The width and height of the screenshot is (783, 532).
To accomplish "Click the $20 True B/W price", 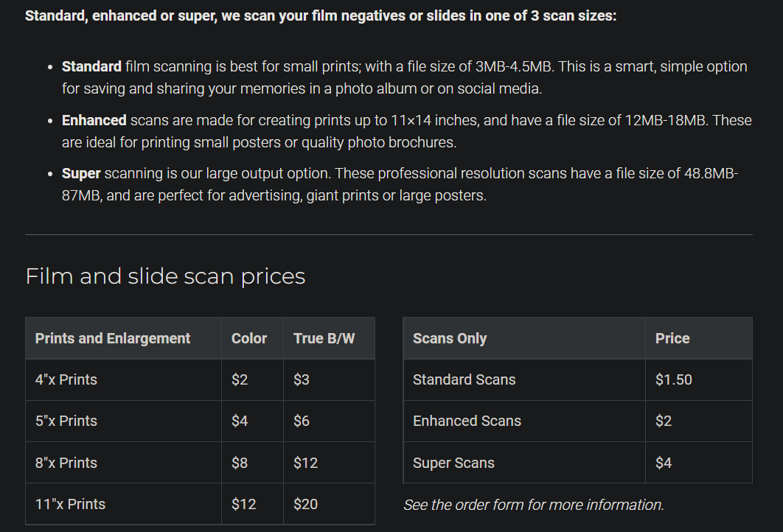I will 305,504.
